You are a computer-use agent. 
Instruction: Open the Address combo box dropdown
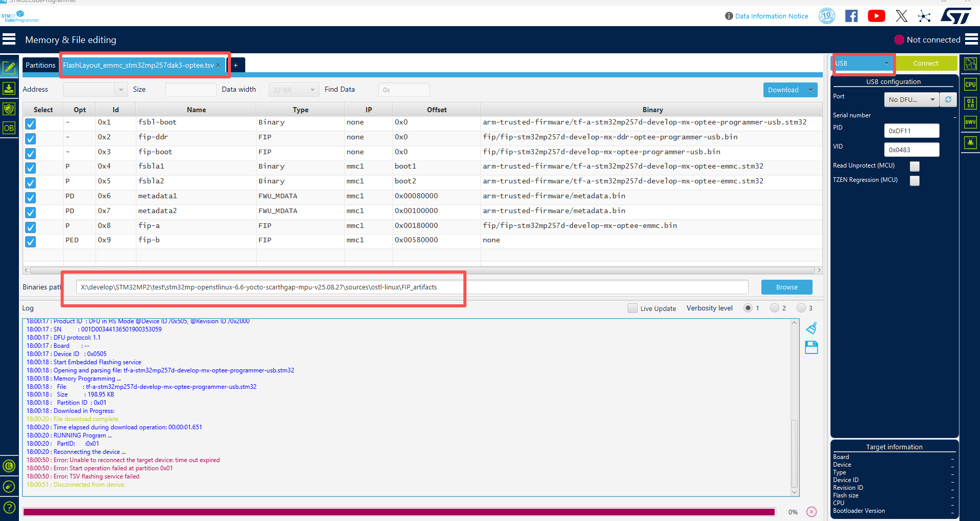(x=121, y=90)
